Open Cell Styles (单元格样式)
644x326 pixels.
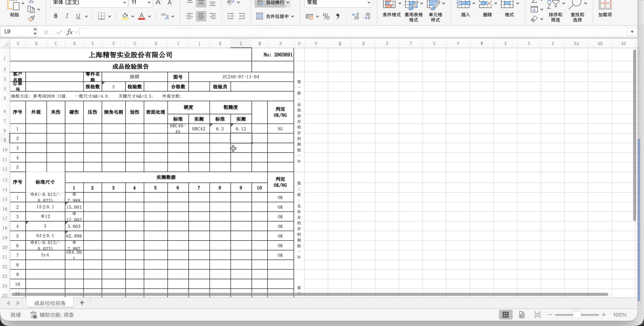(435, 11)
